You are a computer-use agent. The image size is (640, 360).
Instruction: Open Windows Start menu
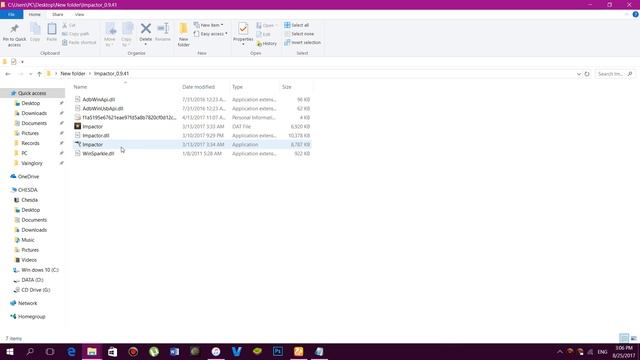(10, 351)
